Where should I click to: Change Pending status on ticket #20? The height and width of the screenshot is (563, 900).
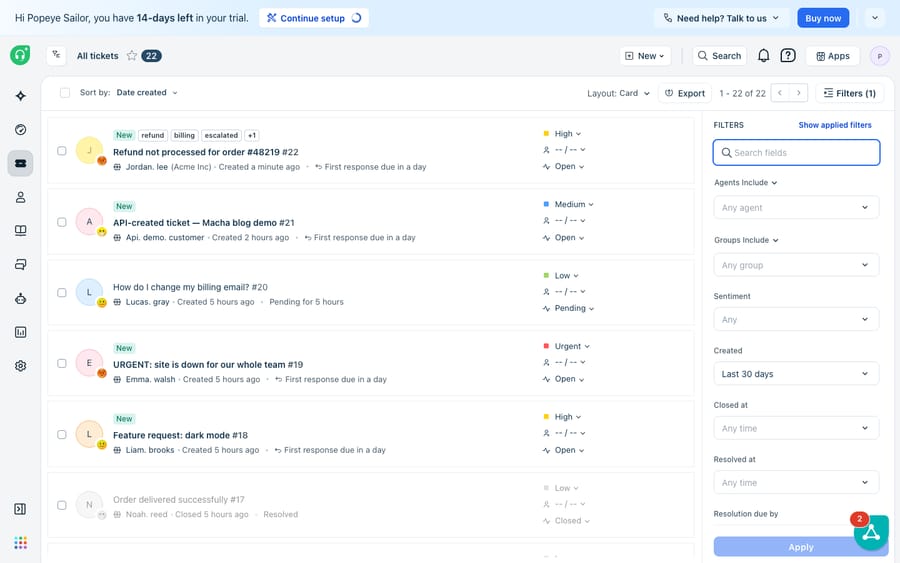pyautogui.click(x=568, y=308)
